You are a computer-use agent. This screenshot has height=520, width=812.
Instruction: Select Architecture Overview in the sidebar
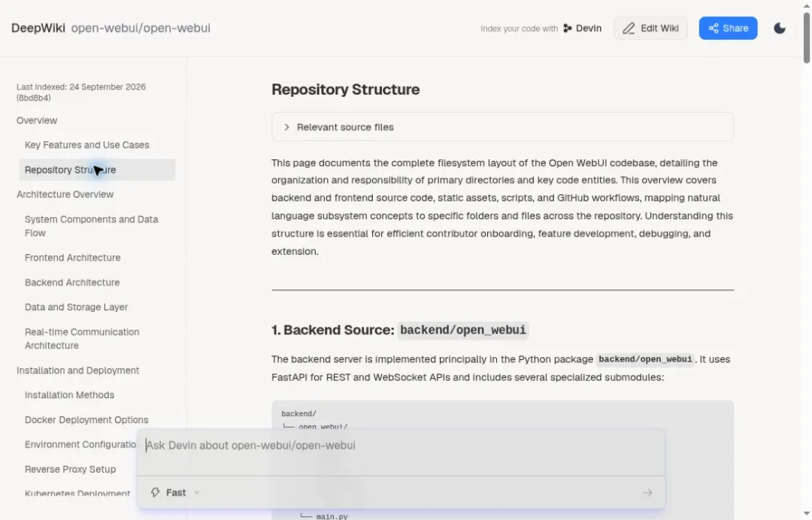(x=65, y=195)
